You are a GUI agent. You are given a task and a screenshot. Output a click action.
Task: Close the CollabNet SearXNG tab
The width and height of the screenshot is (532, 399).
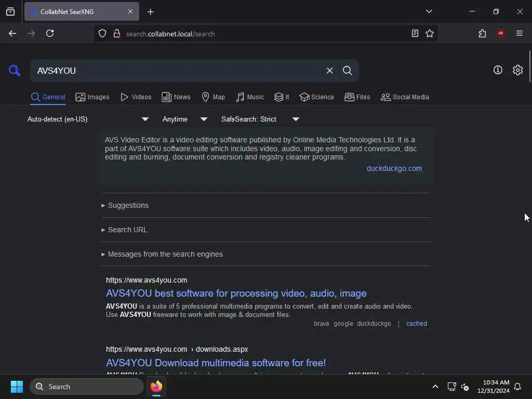pyautogui.click(x=130, y=11)
